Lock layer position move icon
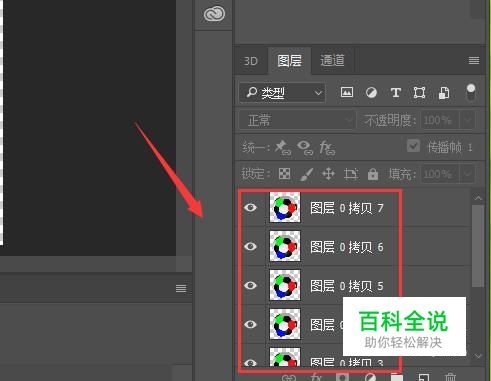The height and width of the screenshot is (381, 491). tap(328, 174)
